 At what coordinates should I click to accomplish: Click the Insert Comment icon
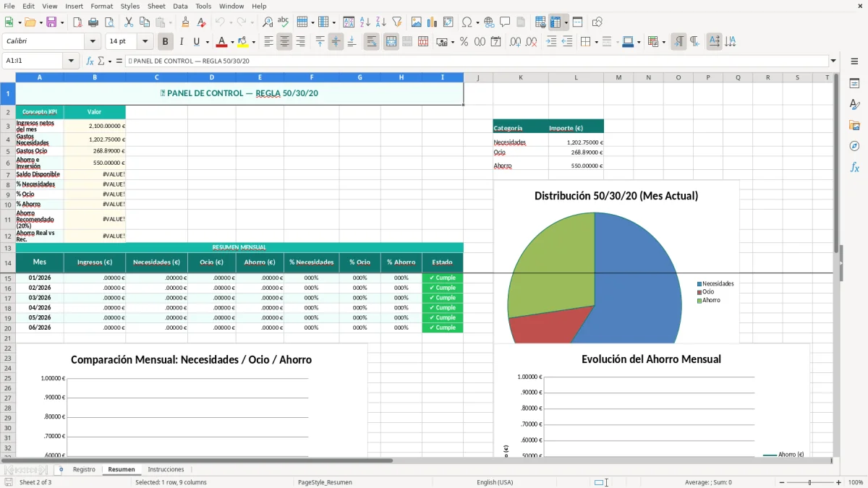tap(505, 22)
